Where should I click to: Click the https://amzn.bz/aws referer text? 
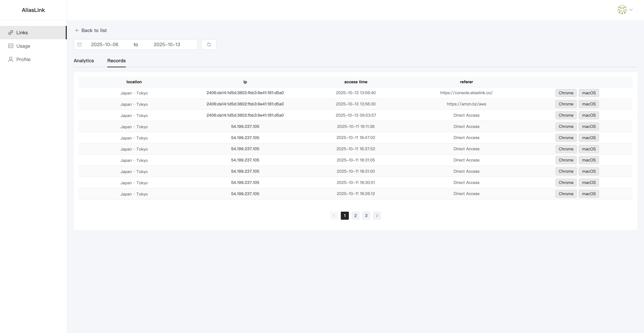click(x=466, y=104)
